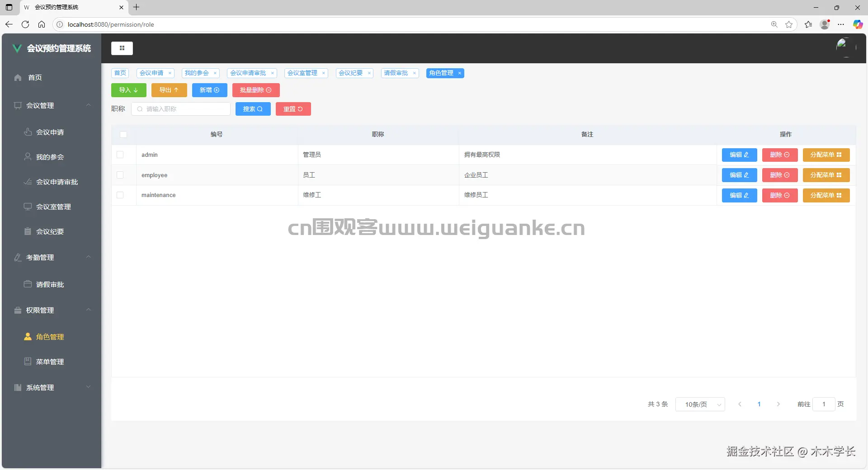Image resolution: width=868 pixels, height=470 pixels.
Task: Assign menus to maintenance role
Action: click(826, 196)
